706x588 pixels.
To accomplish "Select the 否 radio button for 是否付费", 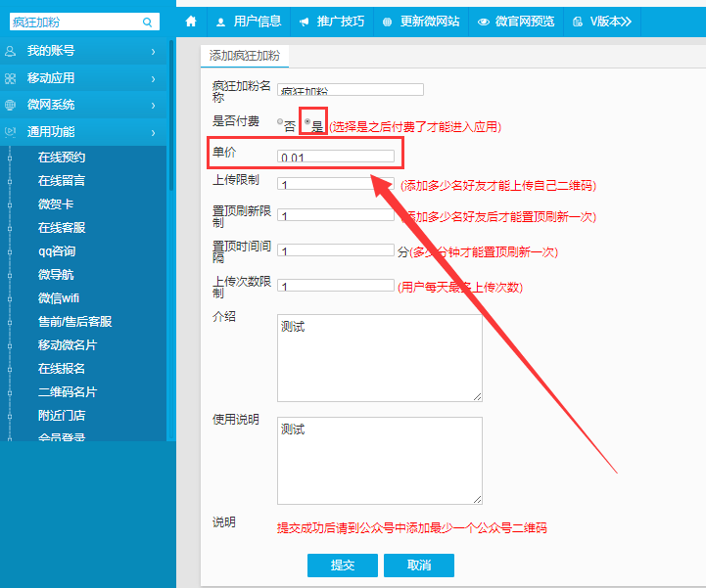I will click(x=280, y=121).
